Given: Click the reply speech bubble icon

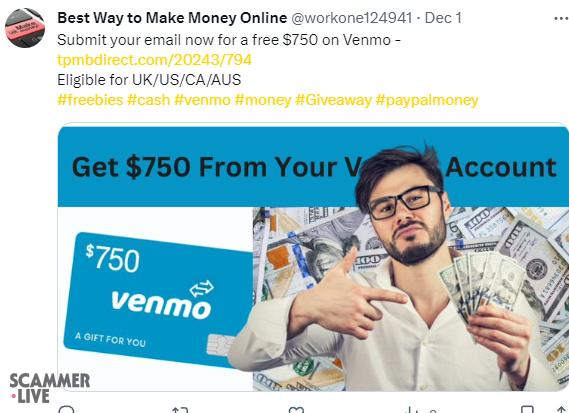Looking at the screenshot, I should pyautogui.click(x=66, y=410).
